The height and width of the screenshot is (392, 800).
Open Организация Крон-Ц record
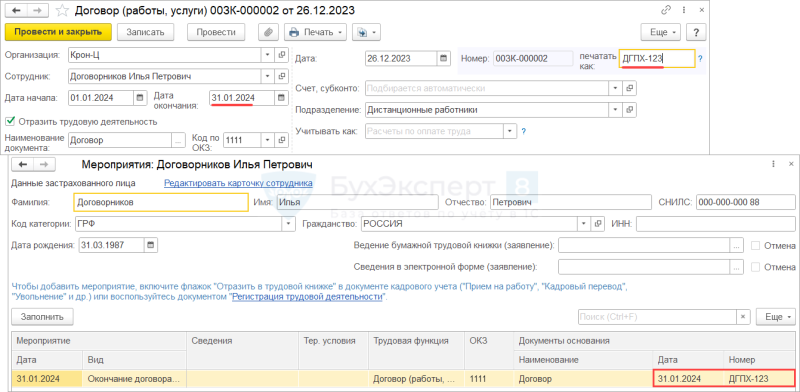[282, 55]
